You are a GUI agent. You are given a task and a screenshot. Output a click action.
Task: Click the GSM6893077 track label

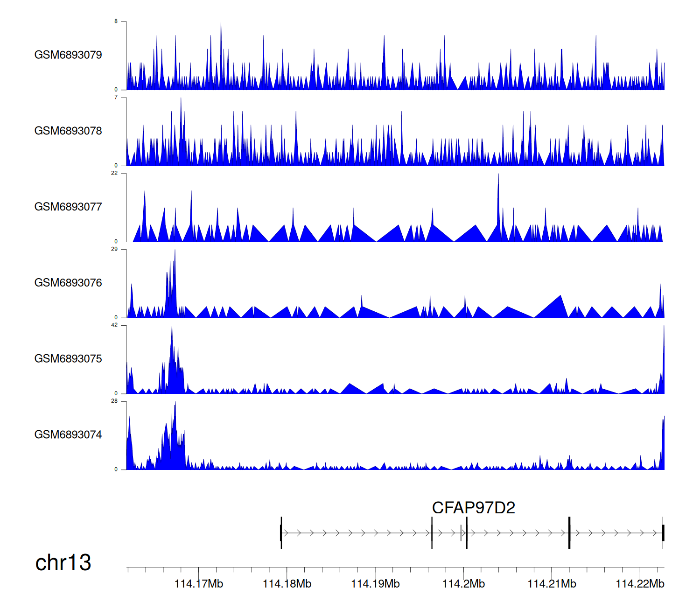coord(68,207)
